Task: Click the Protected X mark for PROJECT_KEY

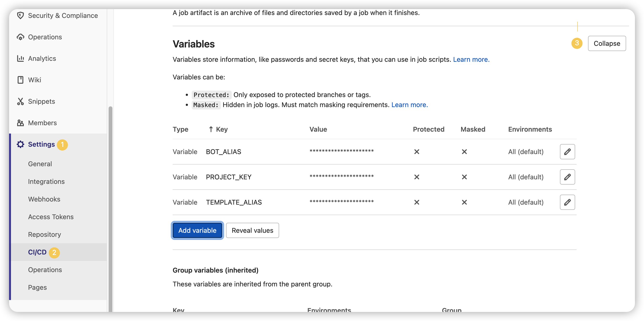Action: pyautogui.click(x=417, y=177)
